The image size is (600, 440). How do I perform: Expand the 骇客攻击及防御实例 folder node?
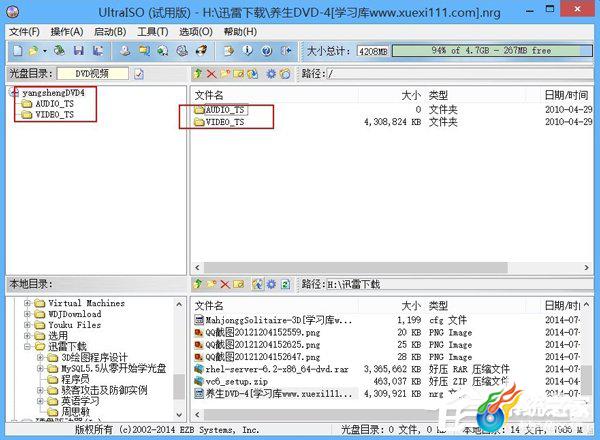click(40, 390)
